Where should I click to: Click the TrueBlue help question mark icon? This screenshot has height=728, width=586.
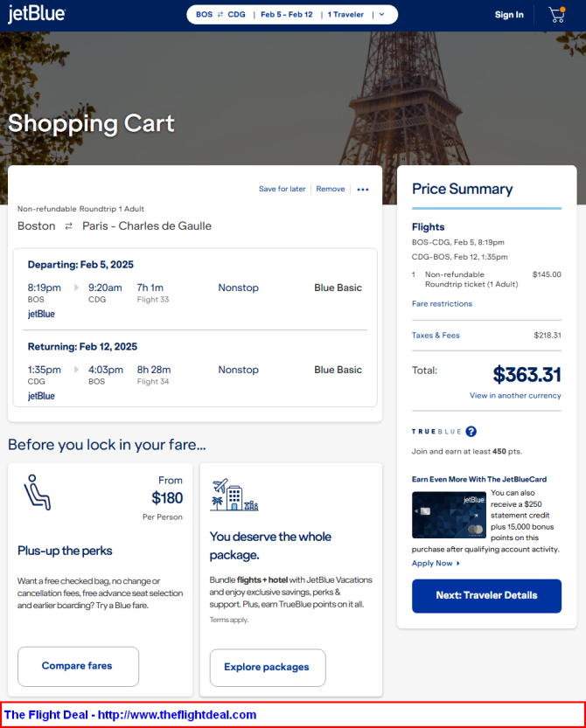(471, 432)
